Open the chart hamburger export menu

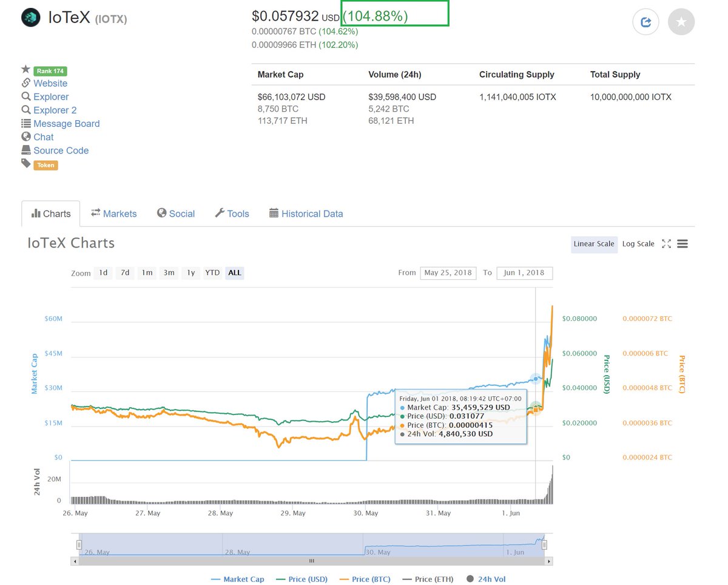(x=682, y=244)
